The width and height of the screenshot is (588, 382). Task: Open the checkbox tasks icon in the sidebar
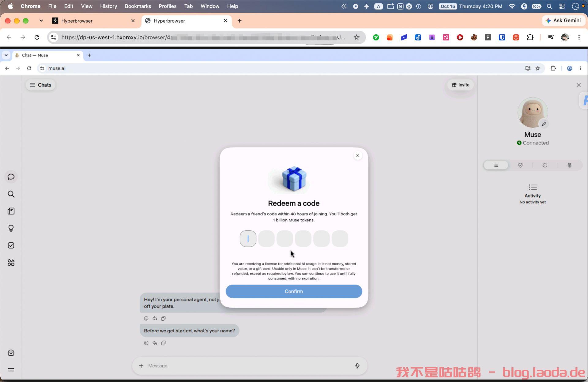coord(11,245)
